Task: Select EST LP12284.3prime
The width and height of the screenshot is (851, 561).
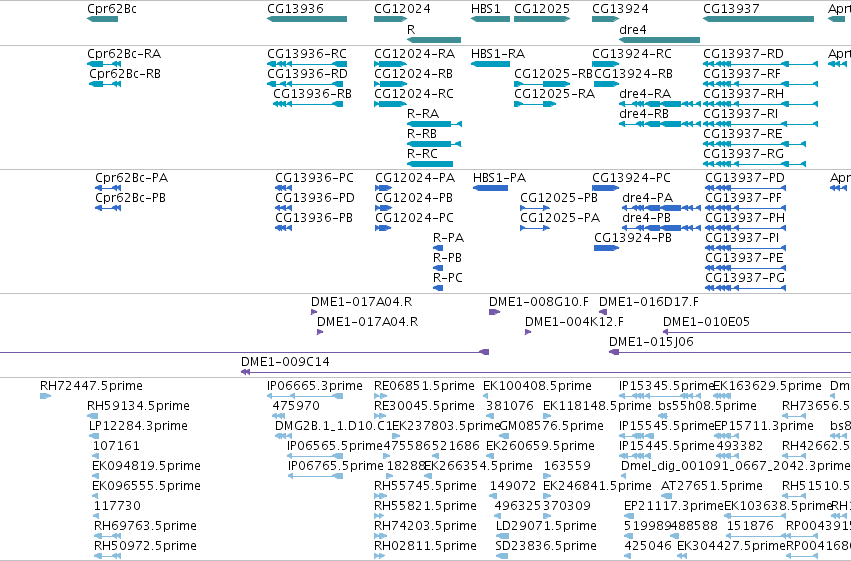Action: click(x=94, y=436)
